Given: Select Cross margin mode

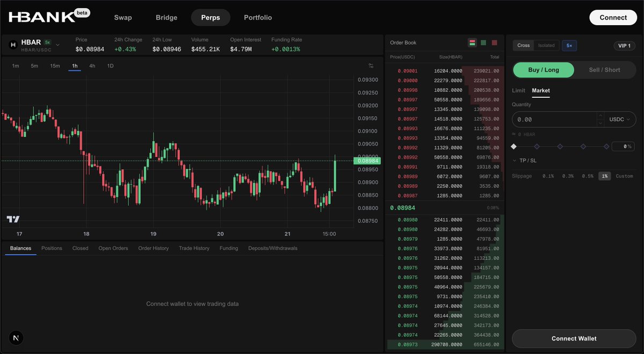Looking at the screenshot, I should pyautogui.click(x=524, y=46).
